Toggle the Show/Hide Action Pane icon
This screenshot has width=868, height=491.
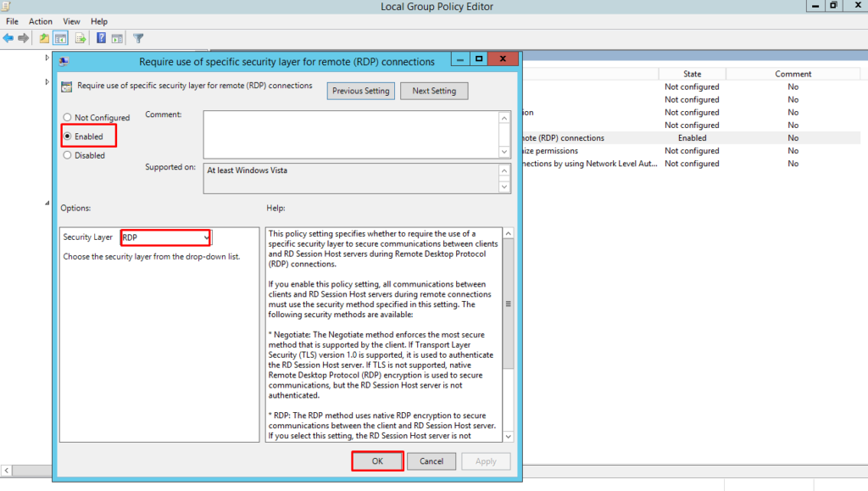pyautogui.click(x=117, y=38)
